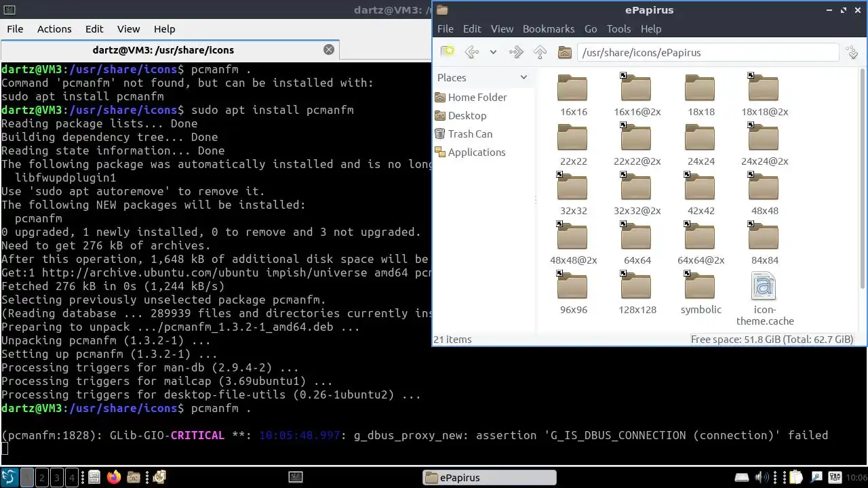Screen dimensions: 868x488
Task: Select the 32x32 folder icon
Action: (572, 188)
